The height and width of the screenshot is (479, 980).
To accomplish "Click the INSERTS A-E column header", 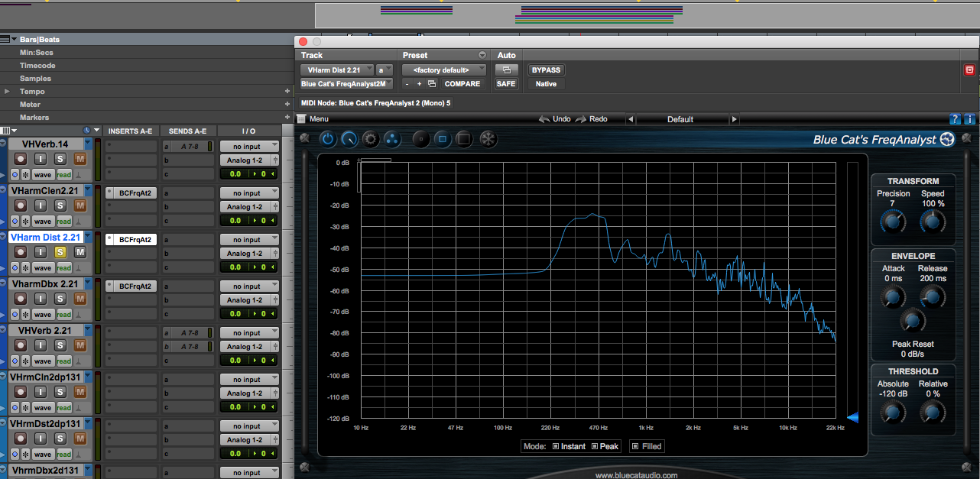I will [x=130, y=131].
